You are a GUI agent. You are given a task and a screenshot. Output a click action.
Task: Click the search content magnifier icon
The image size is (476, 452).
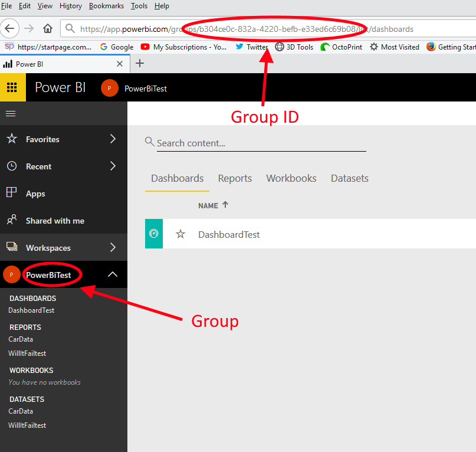tap(149, 141)
